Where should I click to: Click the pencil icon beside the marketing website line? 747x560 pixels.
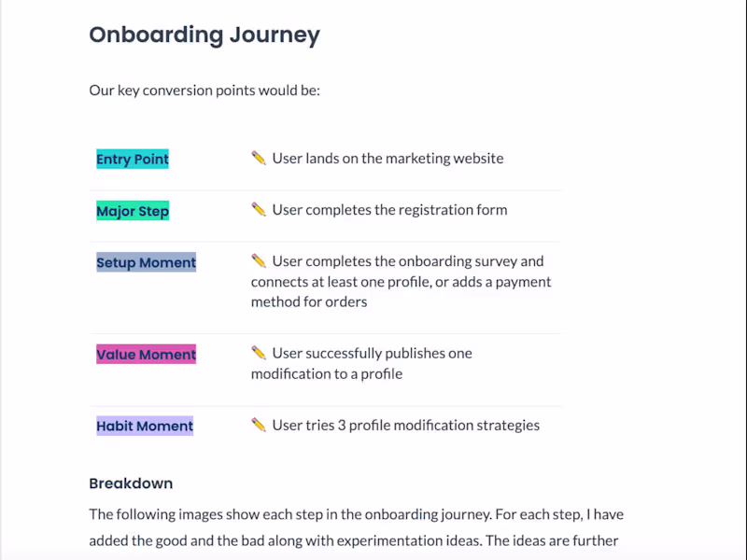(x=259, y=159)
